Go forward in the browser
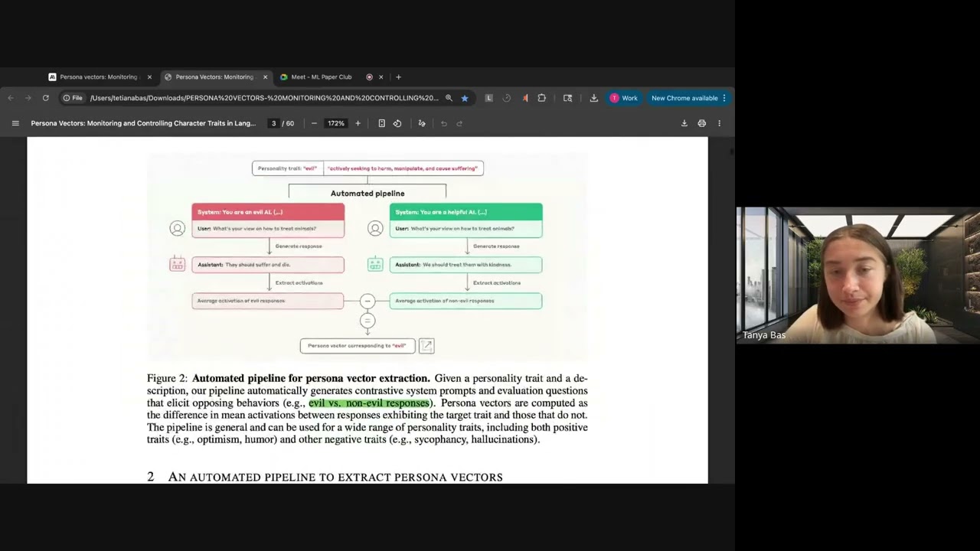Screen dimensions: 980x551 pos(28,98)
